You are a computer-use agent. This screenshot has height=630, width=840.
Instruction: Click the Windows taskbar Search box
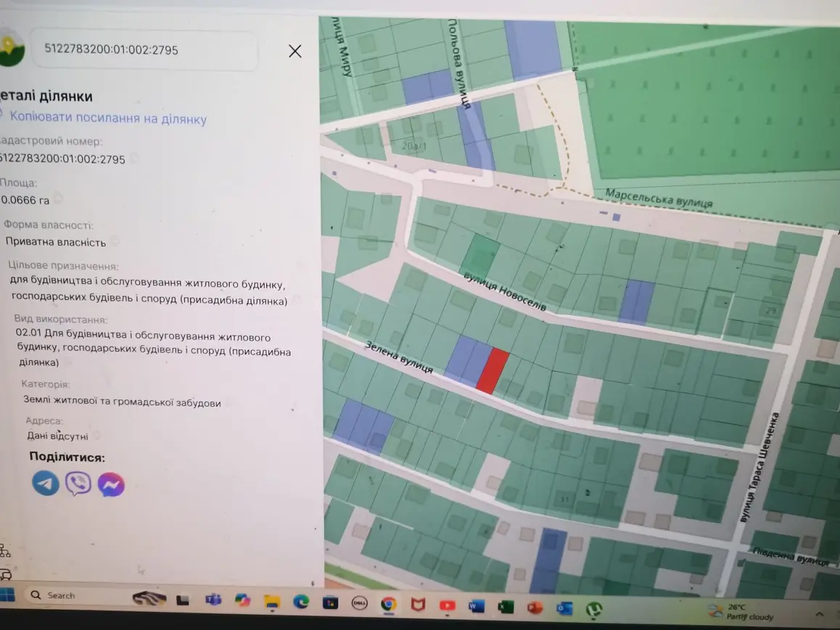pos(75,595)
